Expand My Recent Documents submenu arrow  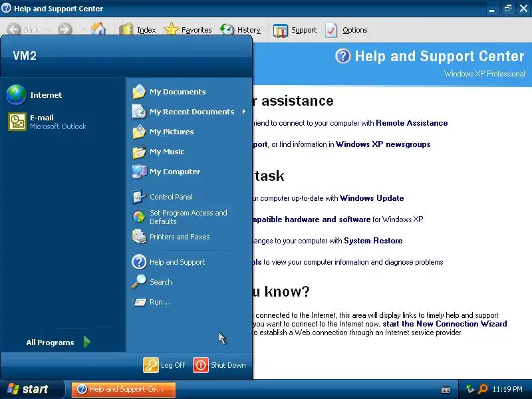(x=243, y=112)
